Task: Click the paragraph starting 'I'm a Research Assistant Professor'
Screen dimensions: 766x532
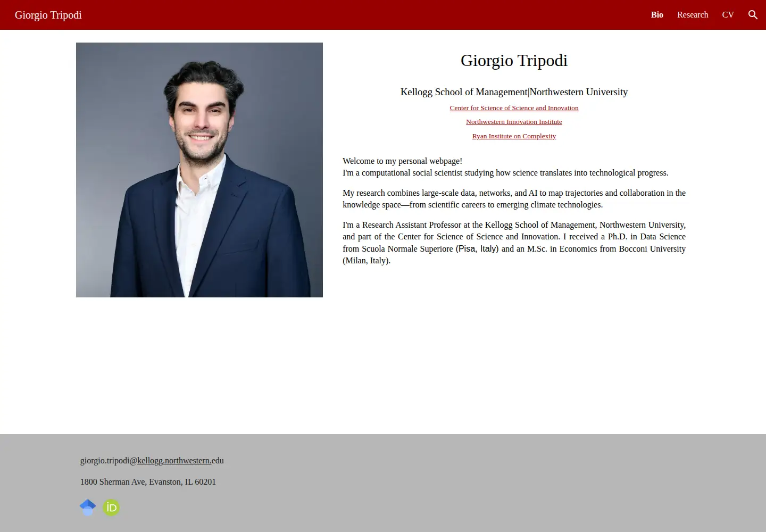Action: click(x=514, y=243)
